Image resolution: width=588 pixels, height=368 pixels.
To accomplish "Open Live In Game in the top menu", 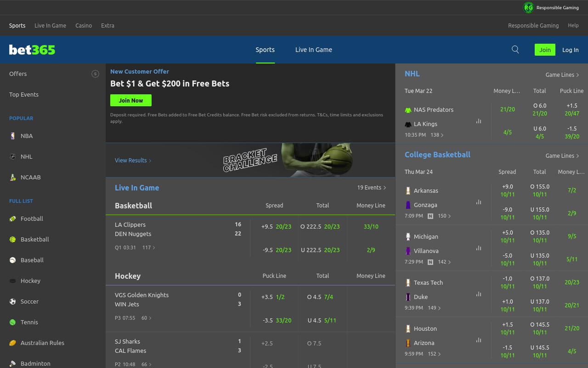I will 50,25.
